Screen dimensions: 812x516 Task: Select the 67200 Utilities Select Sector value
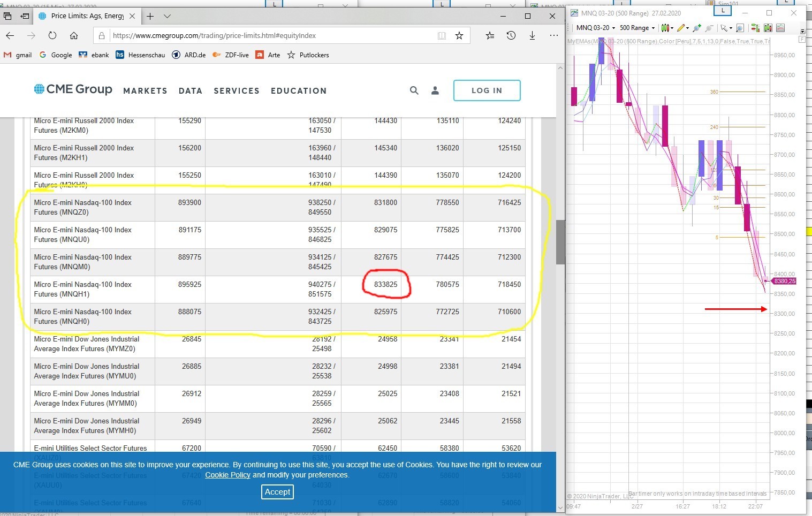click(x=192, y=448)
